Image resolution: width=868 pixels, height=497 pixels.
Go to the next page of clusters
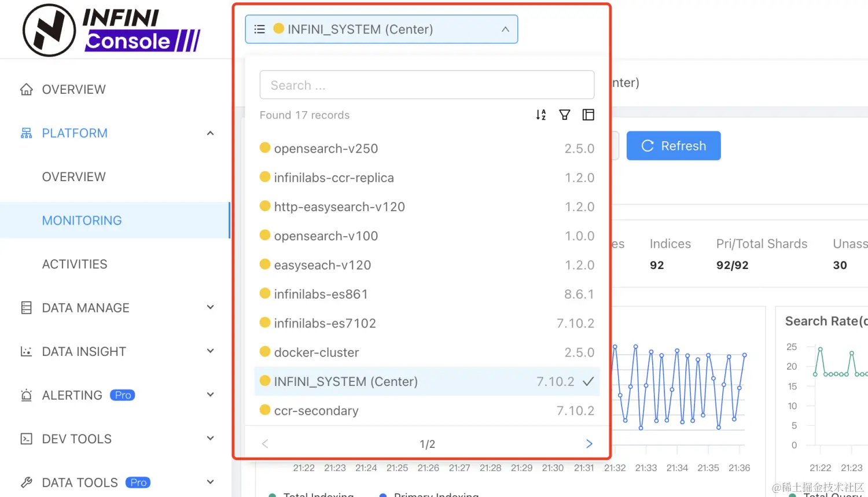(x=589, y=444)
